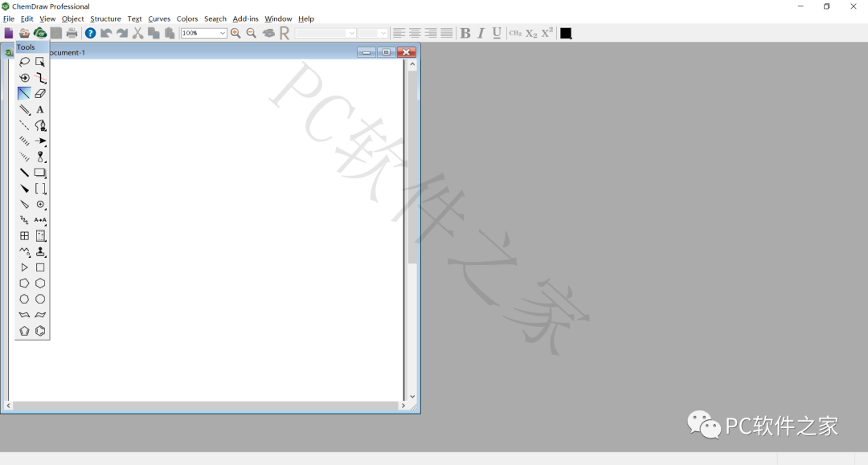
Task: Toggle Subscript X2 formatting
Action: point(531,33)
